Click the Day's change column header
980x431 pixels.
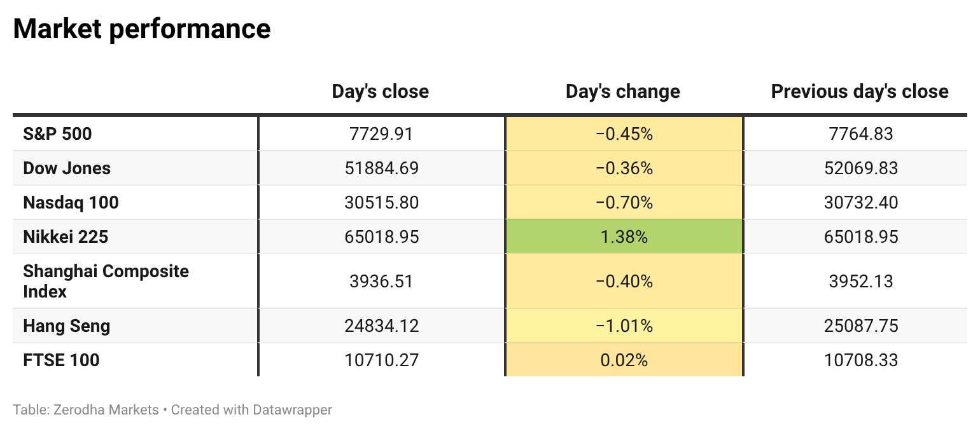[x=623, y=92]
